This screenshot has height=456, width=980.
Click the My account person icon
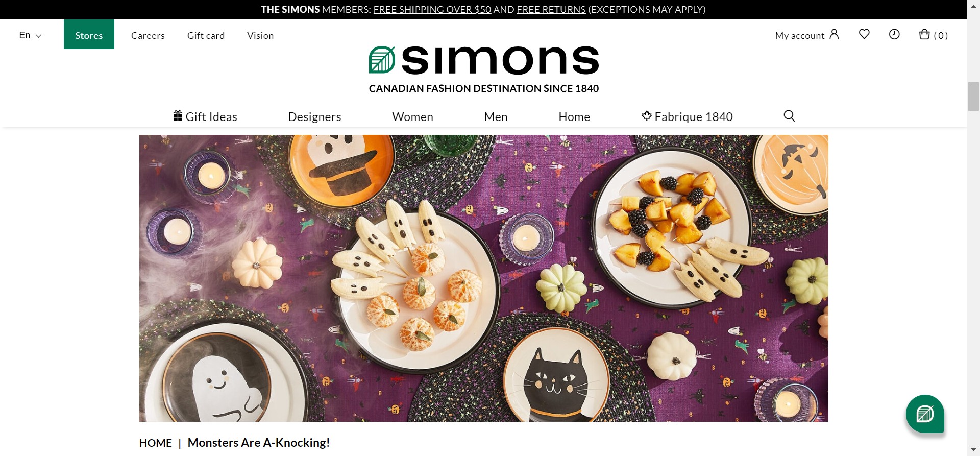coord(834,34)
